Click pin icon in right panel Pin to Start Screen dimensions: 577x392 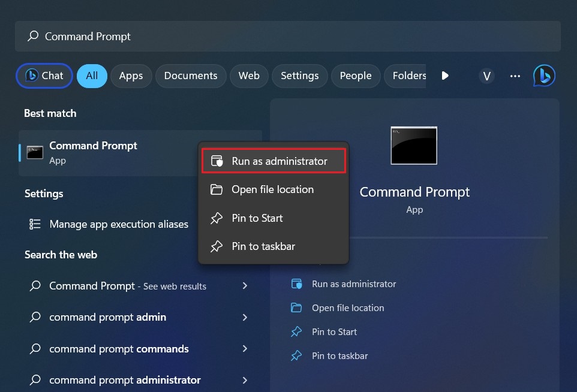296,331
